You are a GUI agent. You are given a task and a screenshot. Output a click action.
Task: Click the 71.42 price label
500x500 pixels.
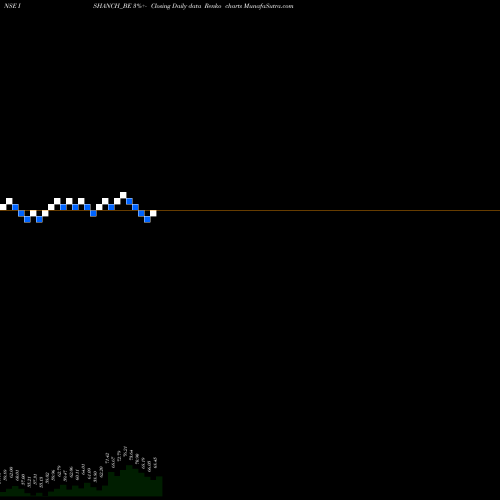107,458
